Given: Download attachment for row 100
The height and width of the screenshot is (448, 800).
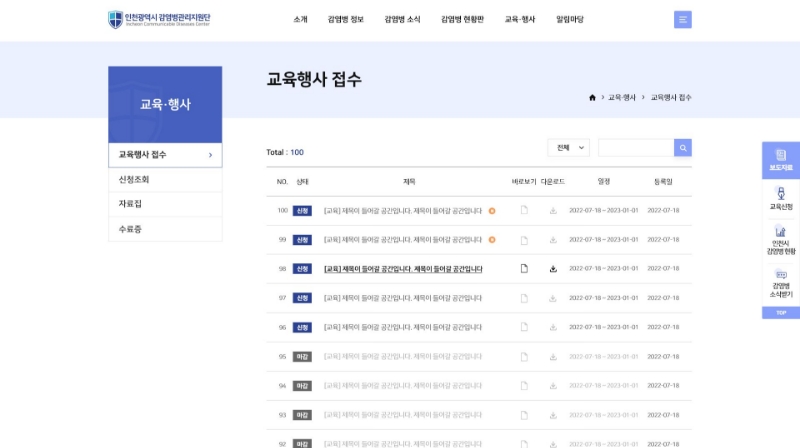Looking at the screenshot, I should (x=553, y=210).
